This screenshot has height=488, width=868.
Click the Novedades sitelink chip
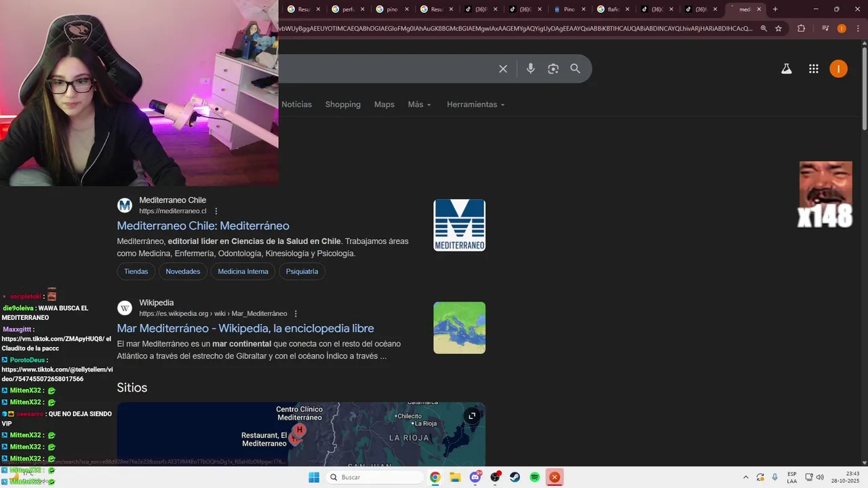183,271
